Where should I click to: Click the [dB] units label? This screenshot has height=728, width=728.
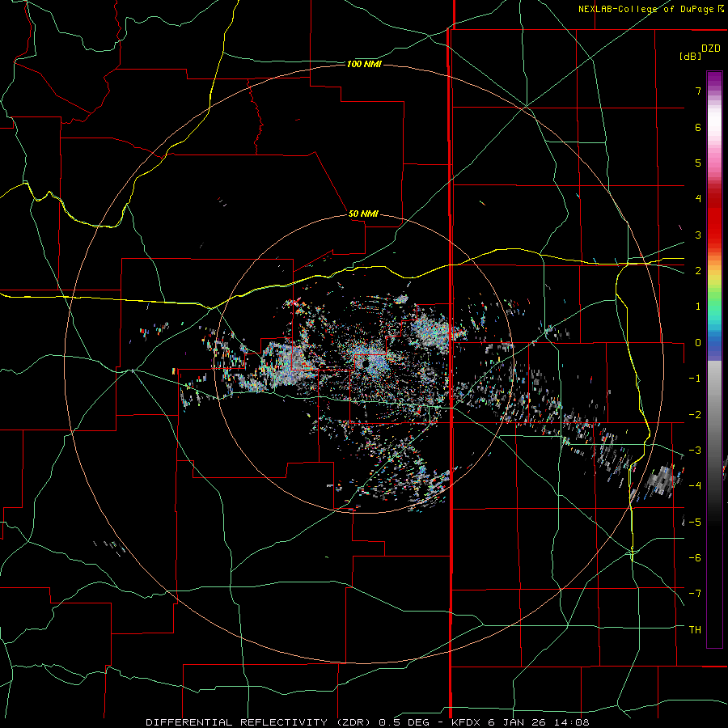point(690,56)
